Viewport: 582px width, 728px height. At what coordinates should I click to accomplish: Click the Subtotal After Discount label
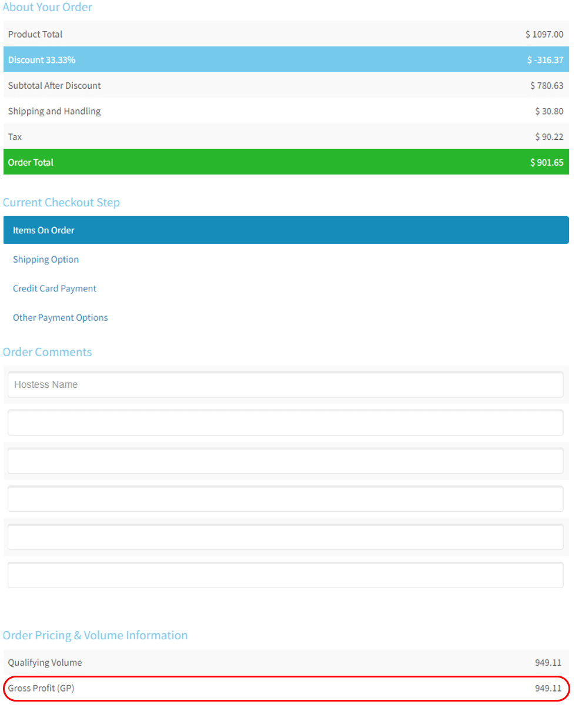coord(54,85)
